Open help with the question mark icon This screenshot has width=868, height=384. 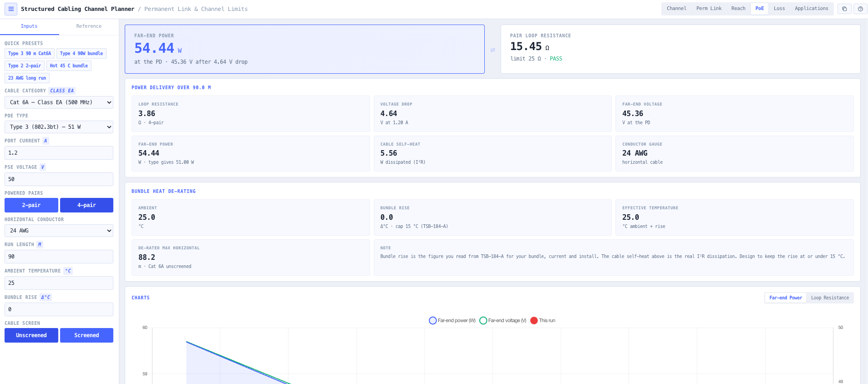point(860,9)
